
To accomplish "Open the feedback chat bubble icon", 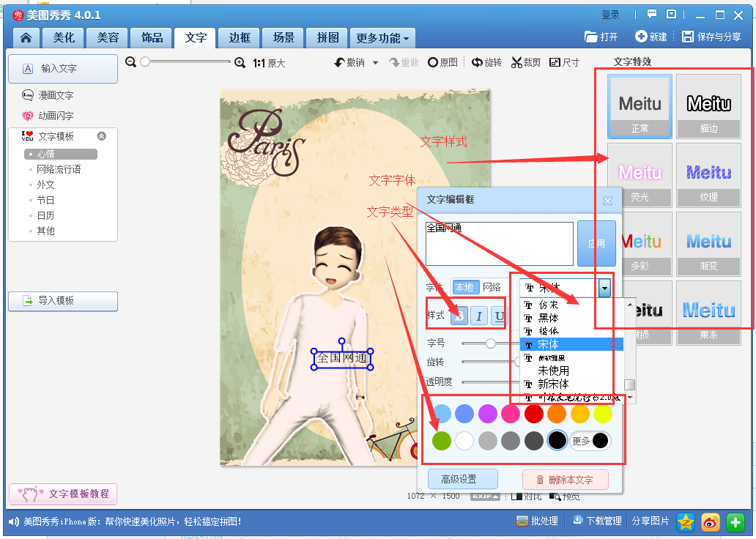I will [x=652, y=15].
